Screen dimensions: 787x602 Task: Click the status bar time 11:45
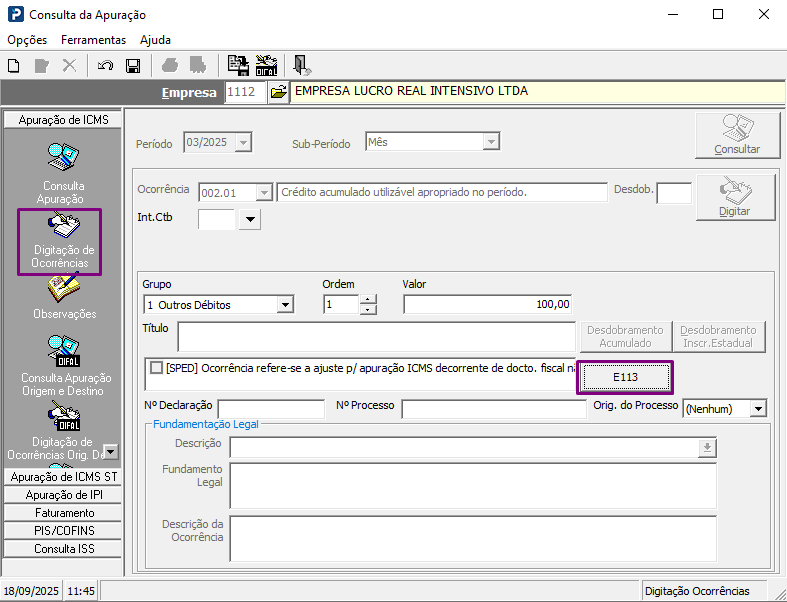81,591
